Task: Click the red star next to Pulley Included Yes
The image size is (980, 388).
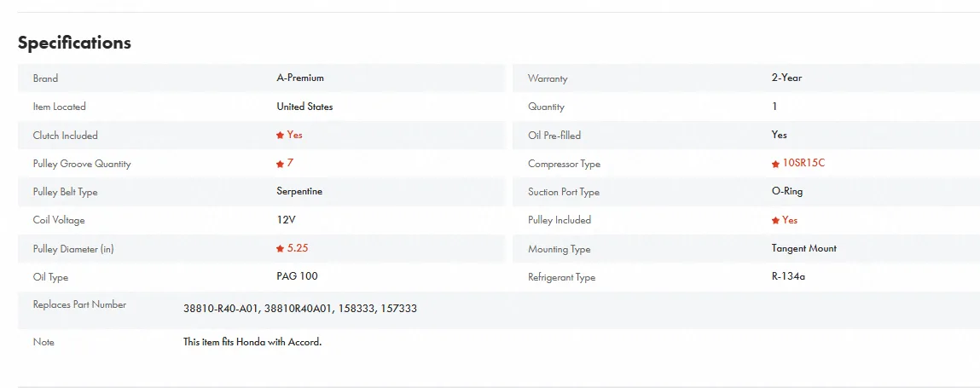Action: (775, 220)
